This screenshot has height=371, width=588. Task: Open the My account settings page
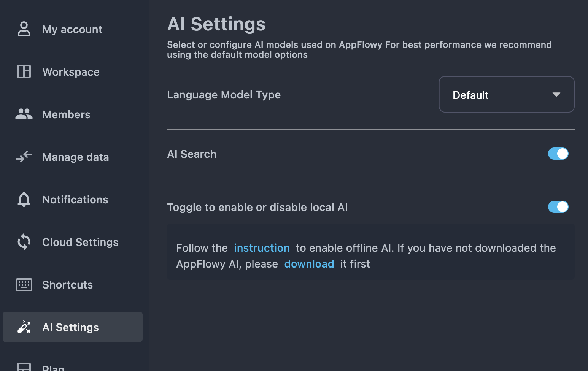pos(72,29)
